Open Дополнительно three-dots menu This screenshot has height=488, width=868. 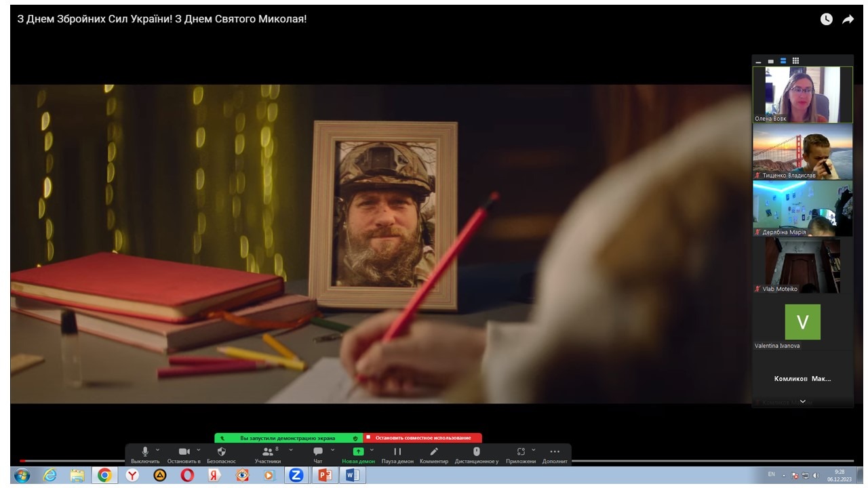point(555,452)
